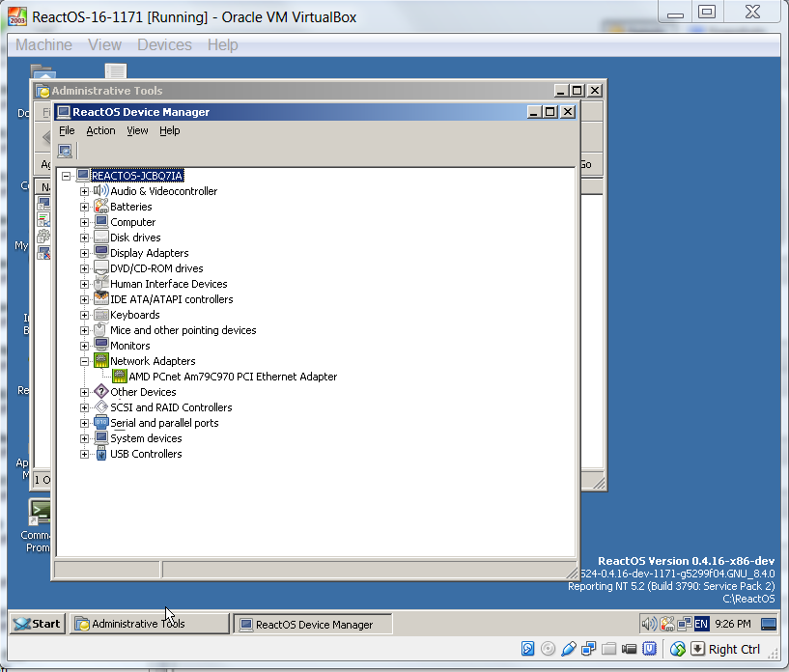Click the Batteries category icon
The height and width of the screenshot is (672, 789).
101,207
